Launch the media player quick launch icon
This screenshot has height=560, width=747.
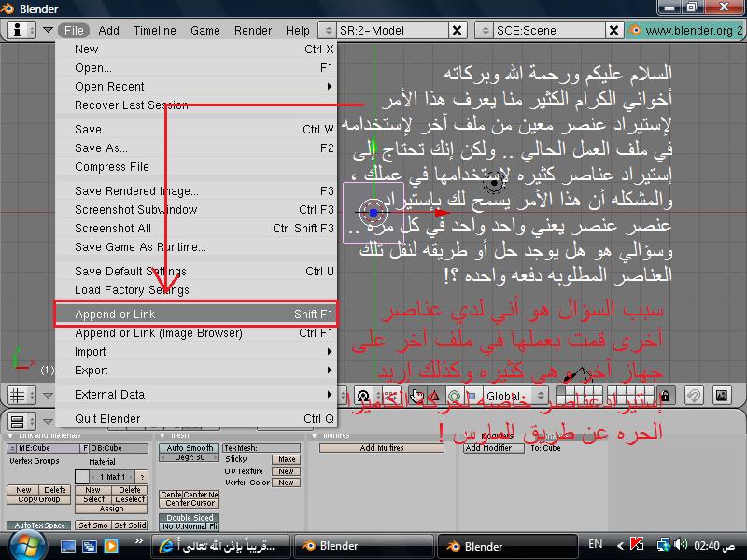(111, 546)
